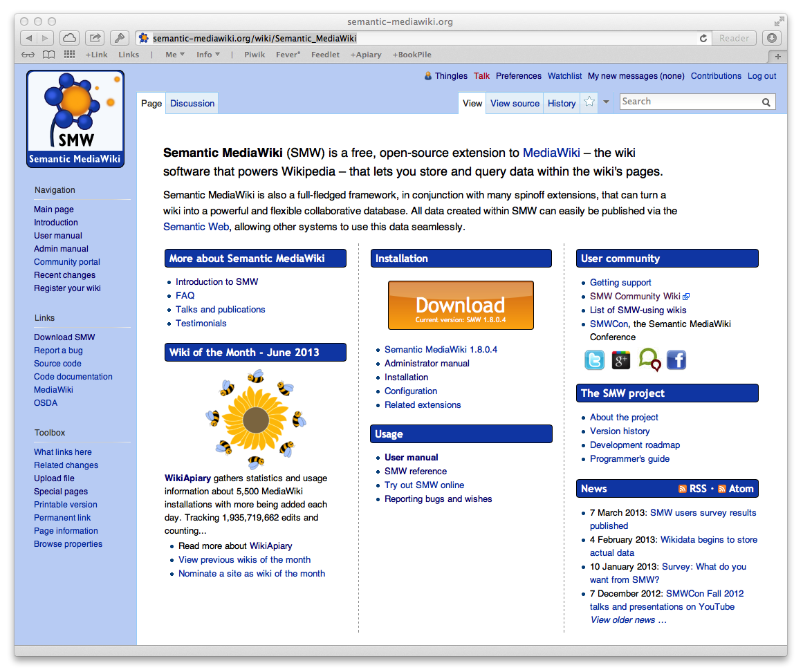The width and height of the screenshot is (803, 672).
Task: Open the Google Plus social icon
Action: click(621, 360)
